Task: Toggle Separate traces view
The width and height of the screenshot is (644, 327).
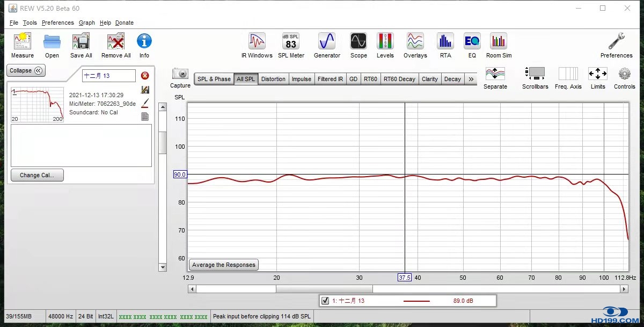Action: tap(495, 74)
